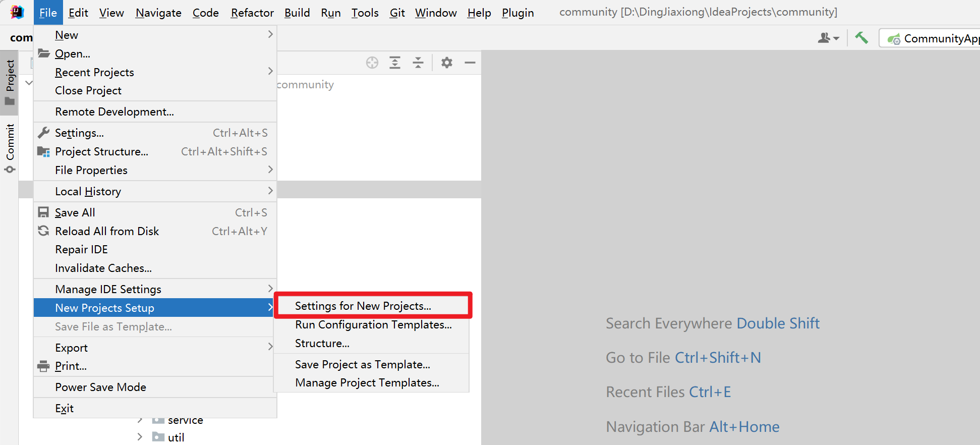Image resolution: width=980 pixels, height=445 pixels.
Task: Hide the Project panel with minus icon
Action: pyautogui.click(x=470, y=63)
